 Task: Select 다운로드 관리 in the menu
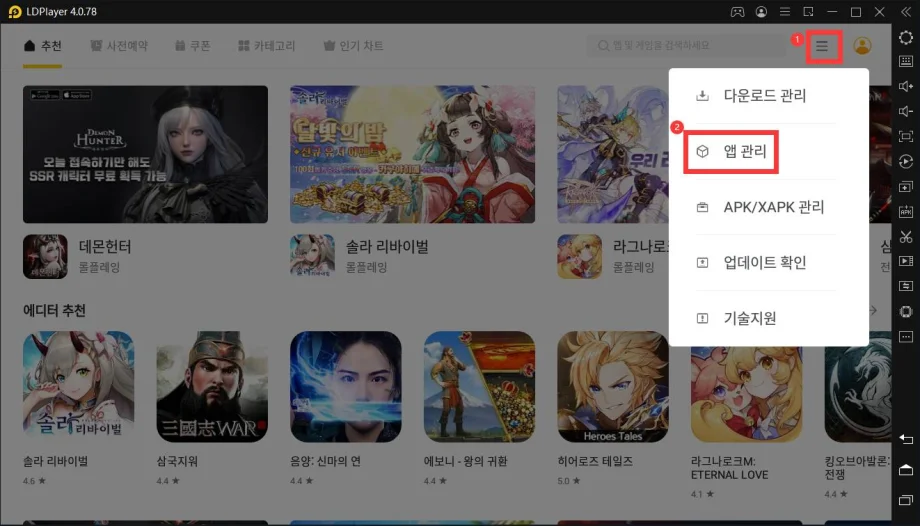tap(765, 96)
